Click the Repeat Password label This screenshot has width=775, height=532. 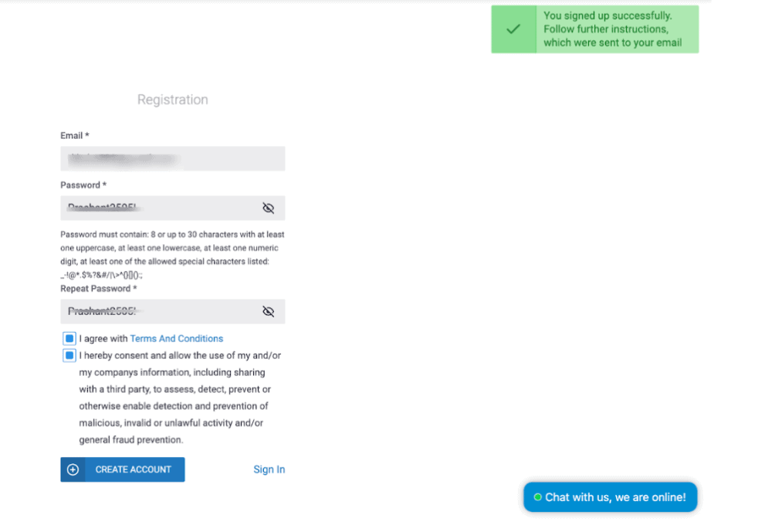coord(98,289)
